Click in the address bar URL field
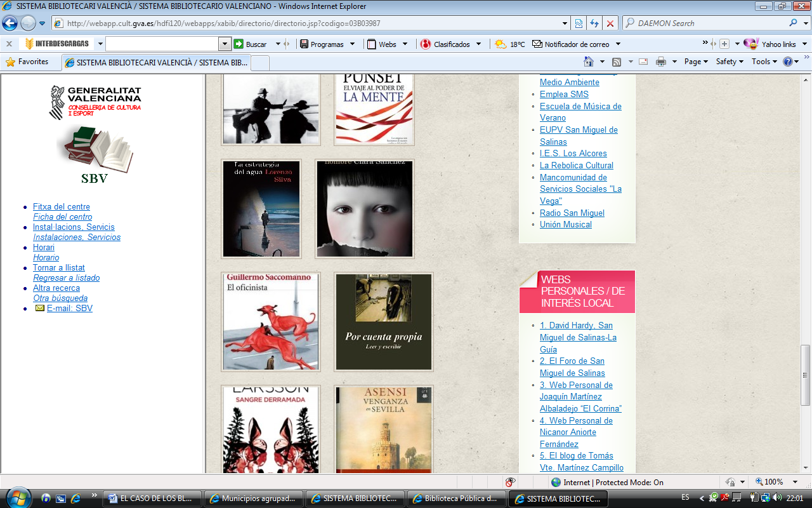 coord(312,23)
